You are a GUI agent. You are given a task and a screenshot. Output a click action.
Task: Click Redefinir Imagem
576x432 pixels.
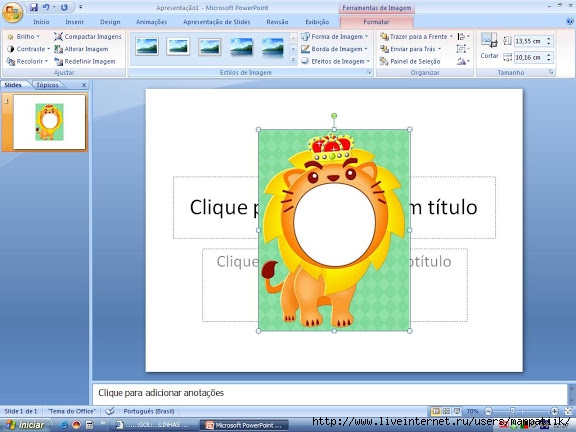pyautogui.click(x=85, y=61)
